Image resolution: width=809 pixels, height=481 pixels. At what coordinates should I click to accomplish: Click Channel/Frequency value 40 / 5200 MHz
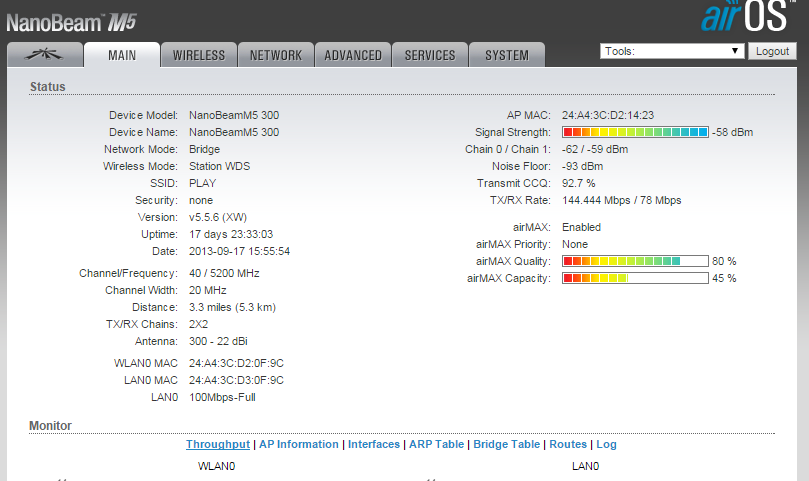pos(224,273)
